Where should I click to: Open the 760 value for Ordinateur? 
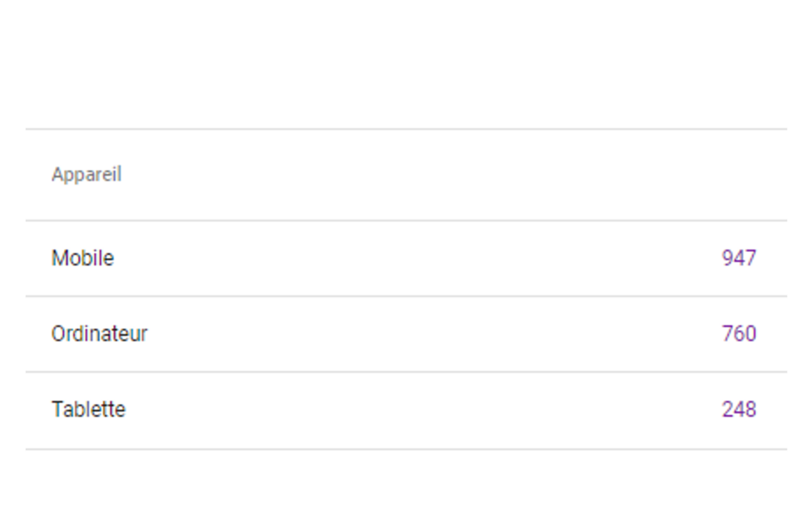[x=739, y=334]
